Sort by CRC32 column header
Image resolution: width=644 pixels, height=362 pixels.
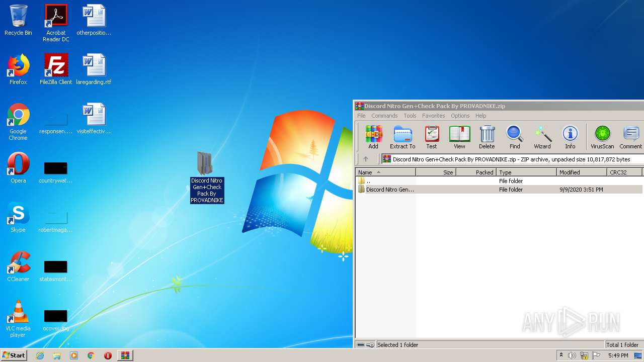click(624, 172)
